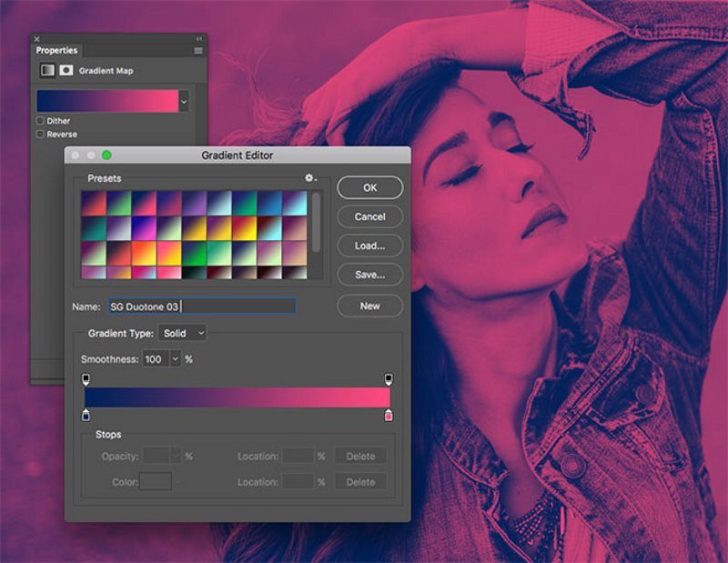
Task: Select the blue color stop under the gradient bar
Action: point(84,415)
